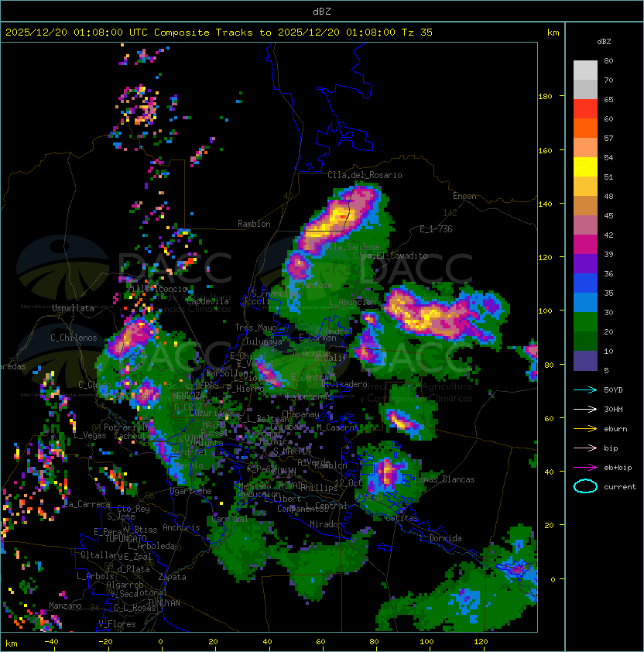This screenshot has height=652, width=644.
Task: Click the 'Tulumaya' map label
Action: click(264, 341)
